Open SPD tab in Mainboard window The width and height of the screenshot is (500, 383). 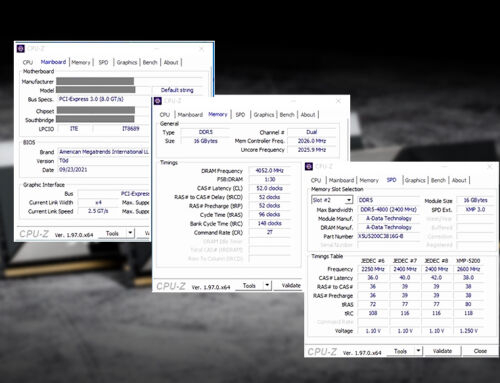click(103, 62)
